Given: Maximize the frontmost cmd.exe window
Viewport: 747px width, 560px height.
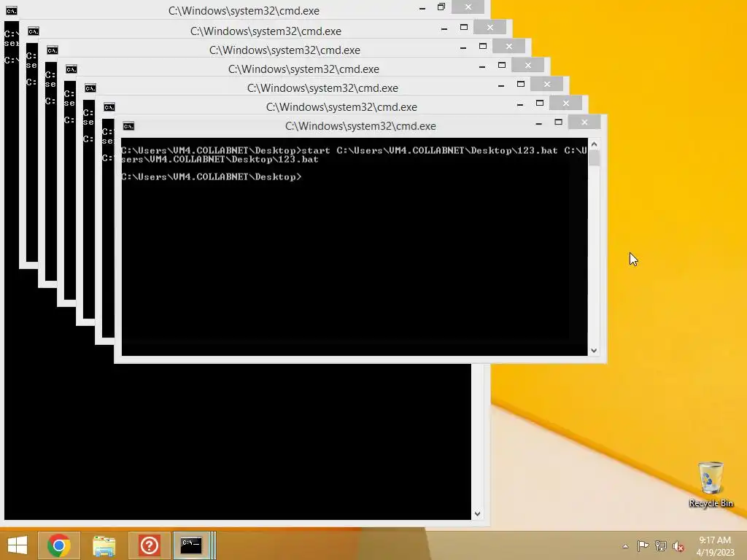Looking at the screenshot, I should (x=558, y=122).
